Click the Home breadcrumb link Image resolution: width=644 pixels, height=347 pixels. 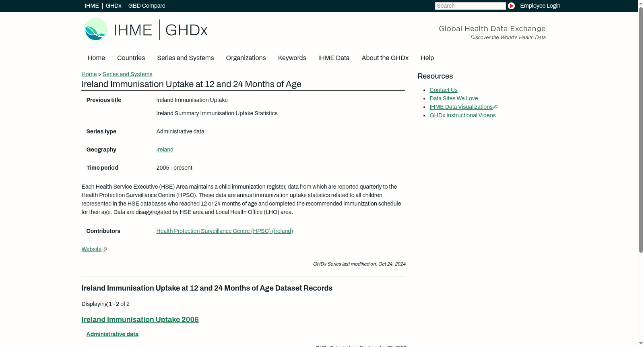(x=89, y=74)
